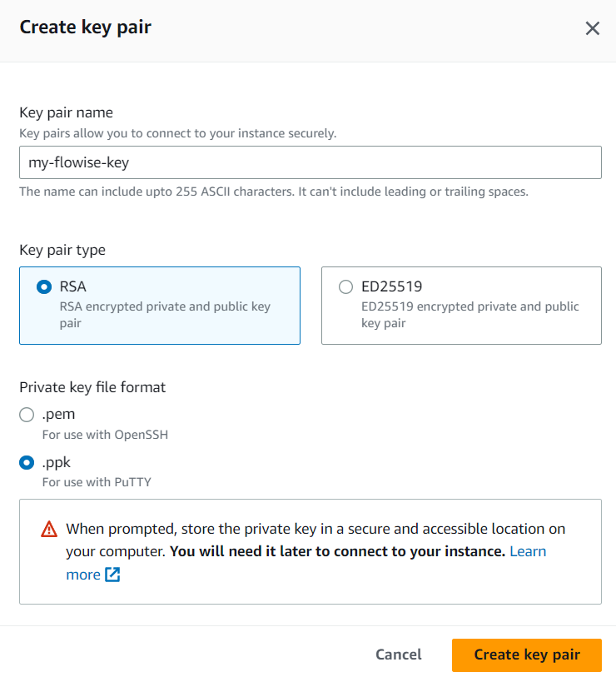Click the Private key file format heading

[x=92, y=386]
